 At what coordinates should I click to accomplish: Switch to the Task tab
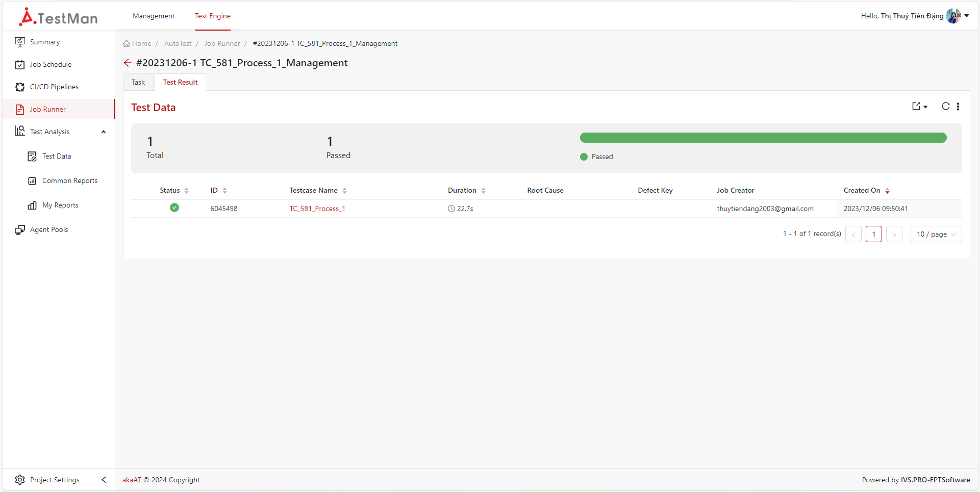[x=138, y=82]
